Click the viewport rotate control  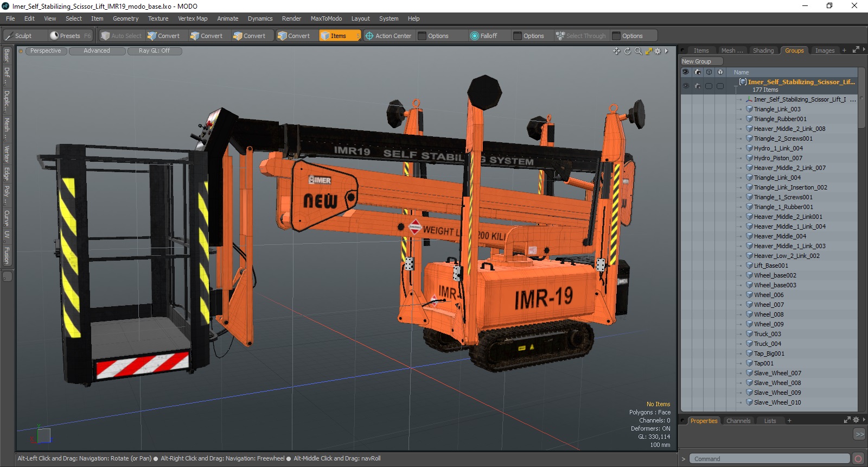tap(628, 51)
